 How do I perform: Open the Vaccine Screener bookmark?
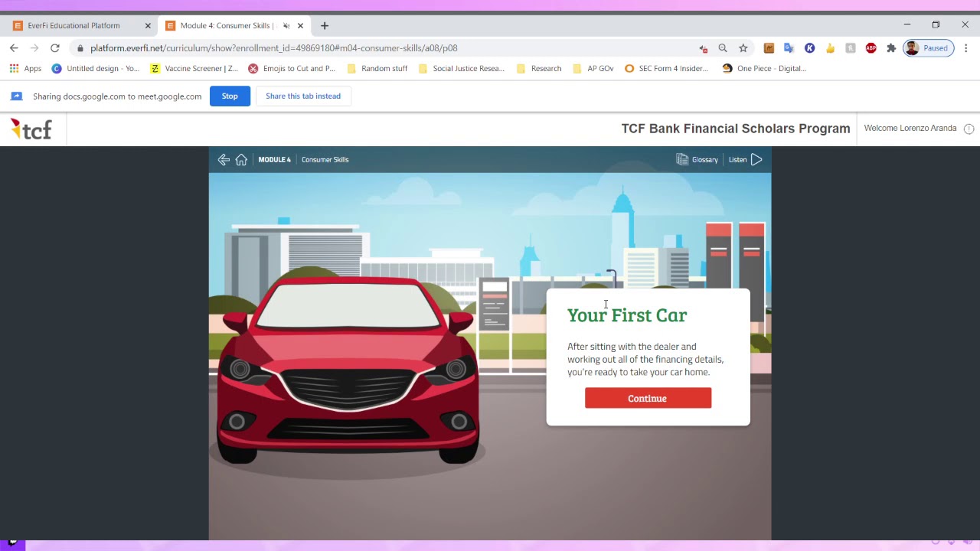(x=194, y=68)
